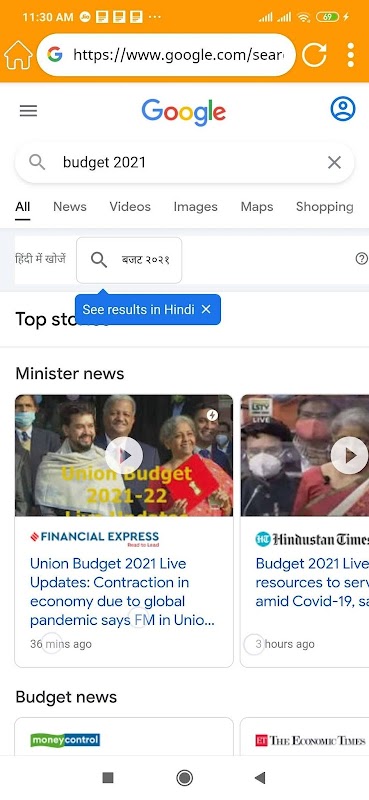Open the Google hamburger menu

(29, 111)
